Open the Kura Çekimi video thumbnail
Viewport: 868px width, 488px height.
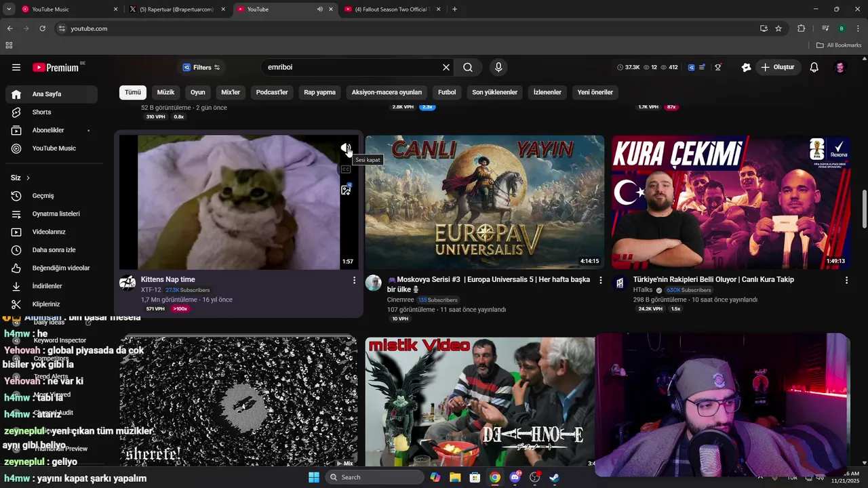(x=731, y=202)
